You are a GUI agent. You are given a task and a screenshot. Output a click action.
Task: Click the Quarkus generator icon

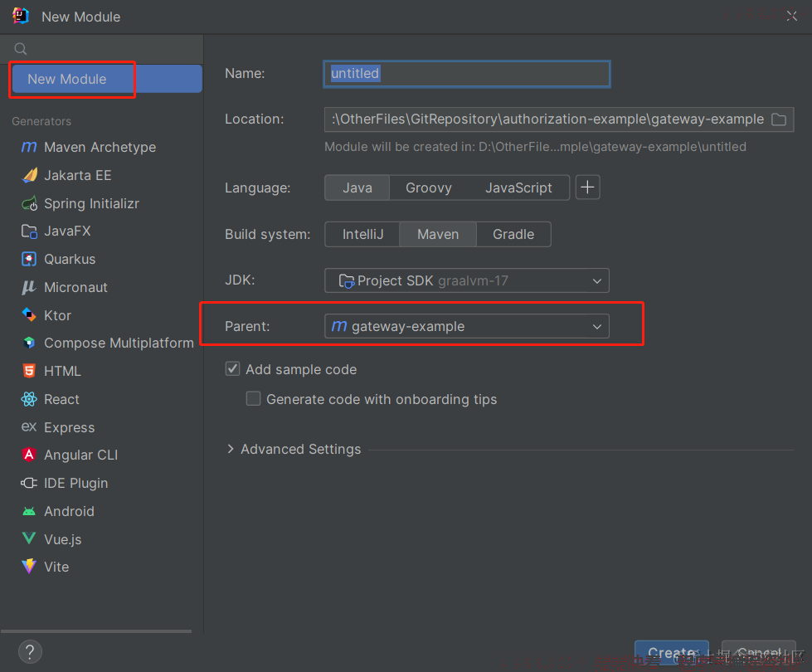coord(29,259)
